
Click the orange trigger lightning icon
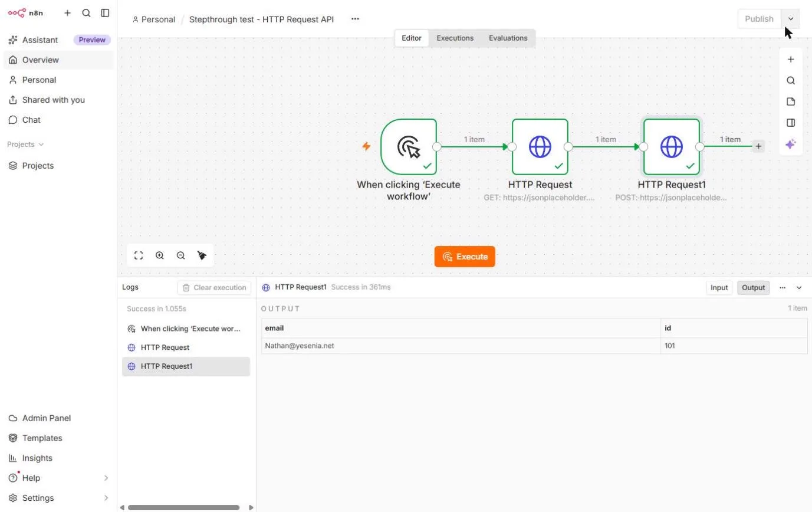366,146
